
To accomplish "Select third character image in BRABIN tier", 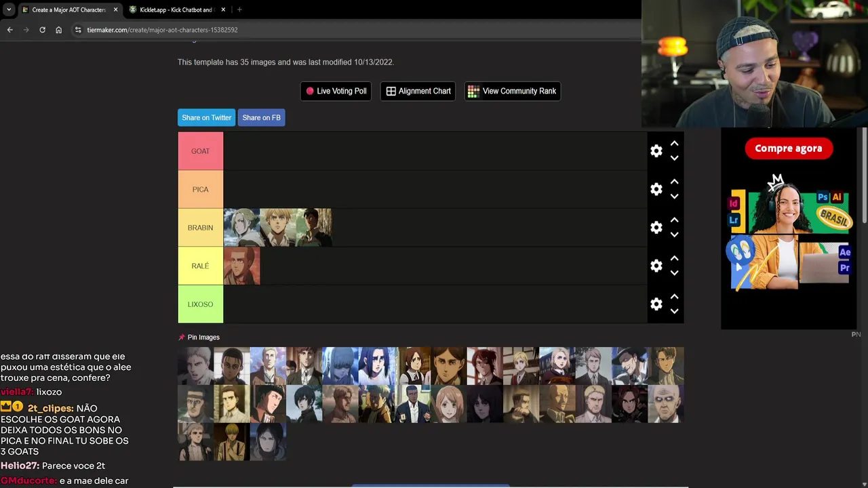I will (x=314, y=228).
